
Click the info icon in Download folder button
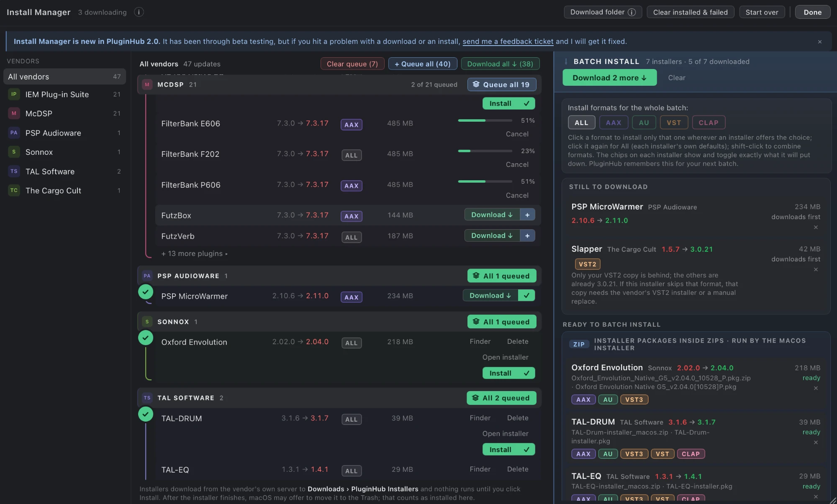pyautogui.click(x=632, y=12)
